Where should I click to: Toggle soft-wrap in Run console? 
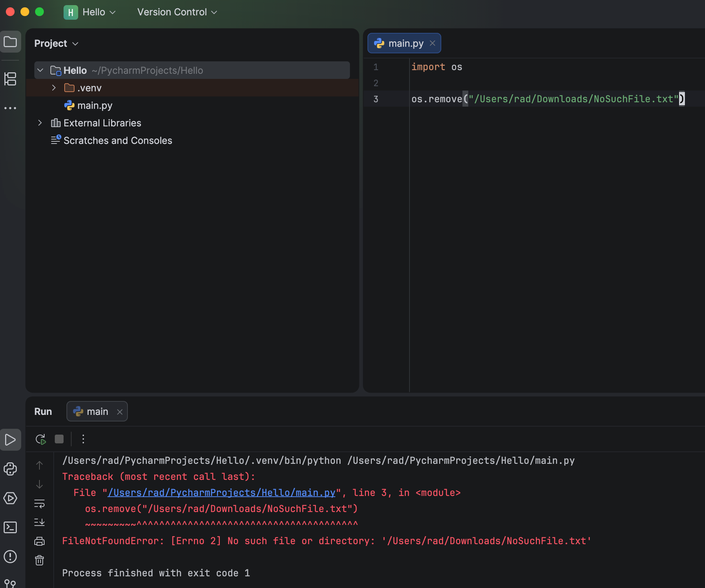pos(39,504)
